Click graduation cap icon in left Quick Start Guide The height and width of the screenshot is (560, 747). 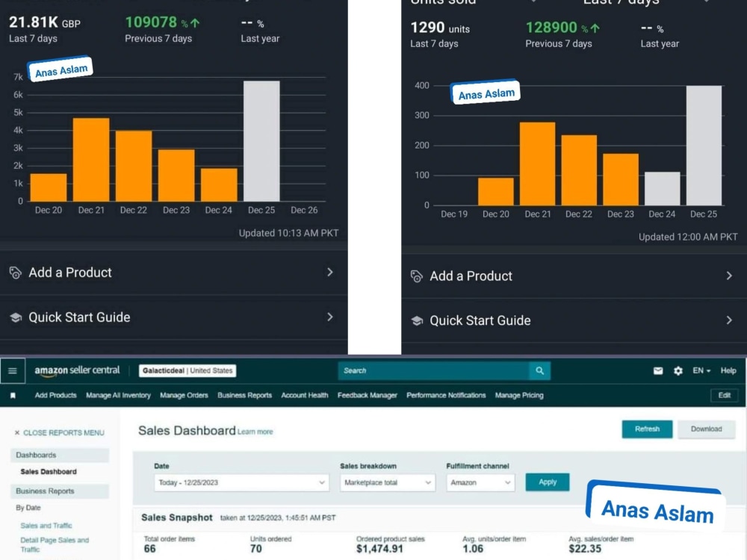16,317
